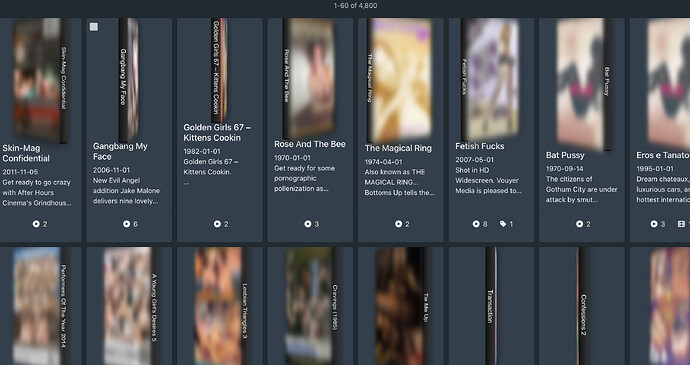The image size is (690, 365).
Task: Select the Confessions 2 movie spine cover
Action: coord(583,306)
